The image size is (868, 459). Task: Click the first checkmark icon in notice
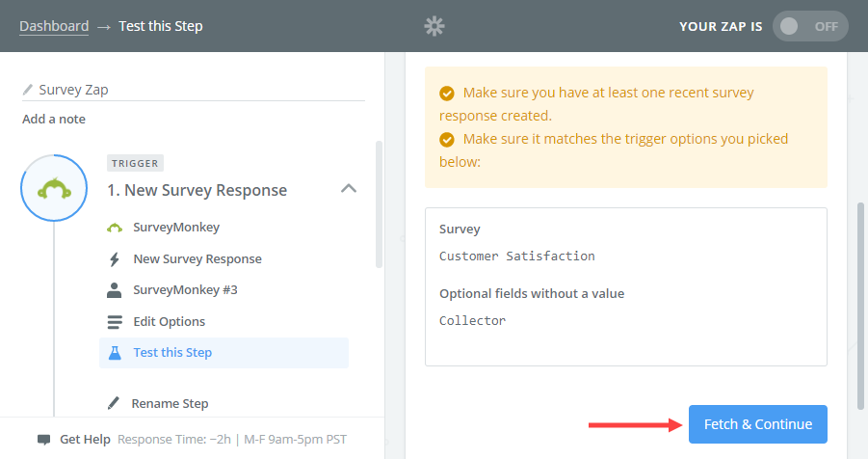tap(447, 94)
